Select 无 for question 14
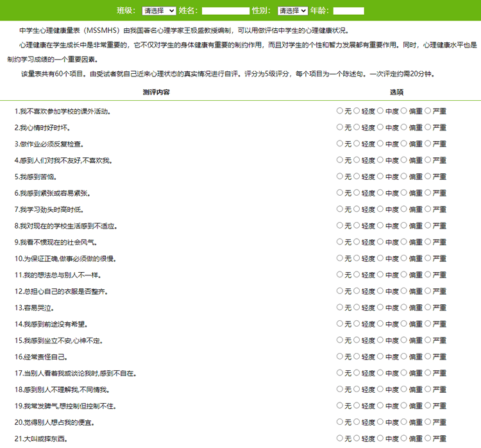481x448 pixels. [339, 323]
